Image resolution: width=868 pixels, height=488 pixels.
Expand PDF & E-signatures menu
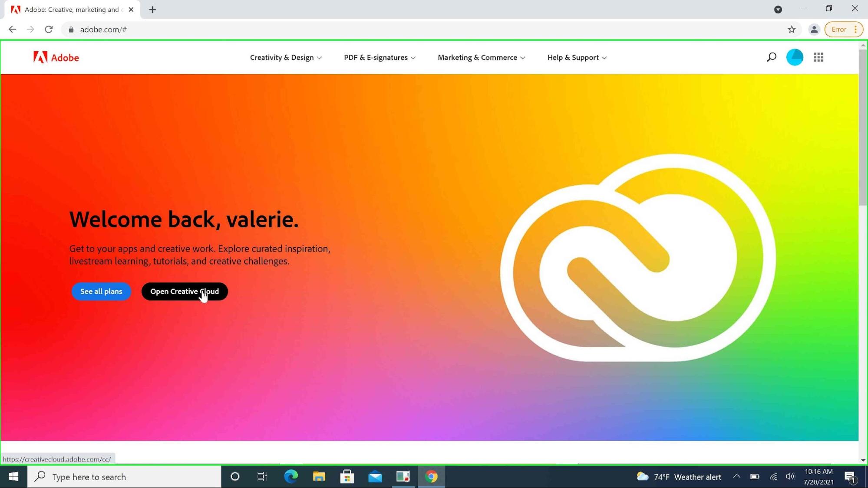pos(380,58)
